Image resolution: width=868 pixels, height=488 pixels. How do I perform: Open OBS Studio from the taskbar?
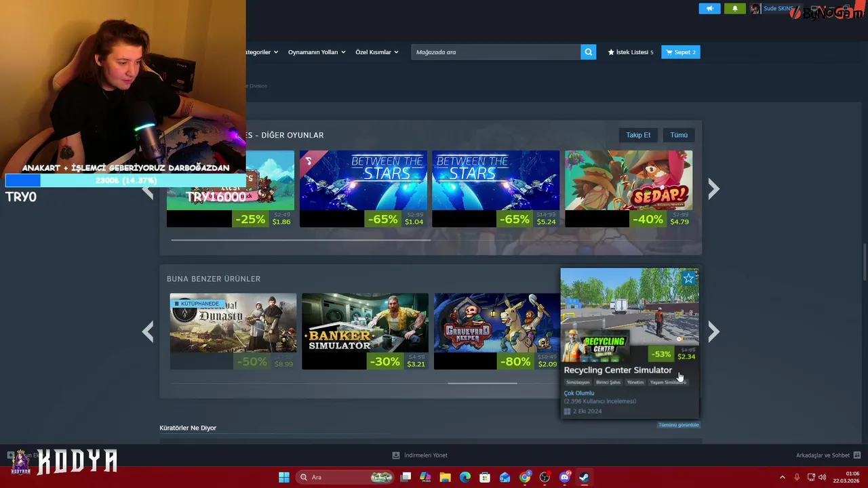[545, 477]
